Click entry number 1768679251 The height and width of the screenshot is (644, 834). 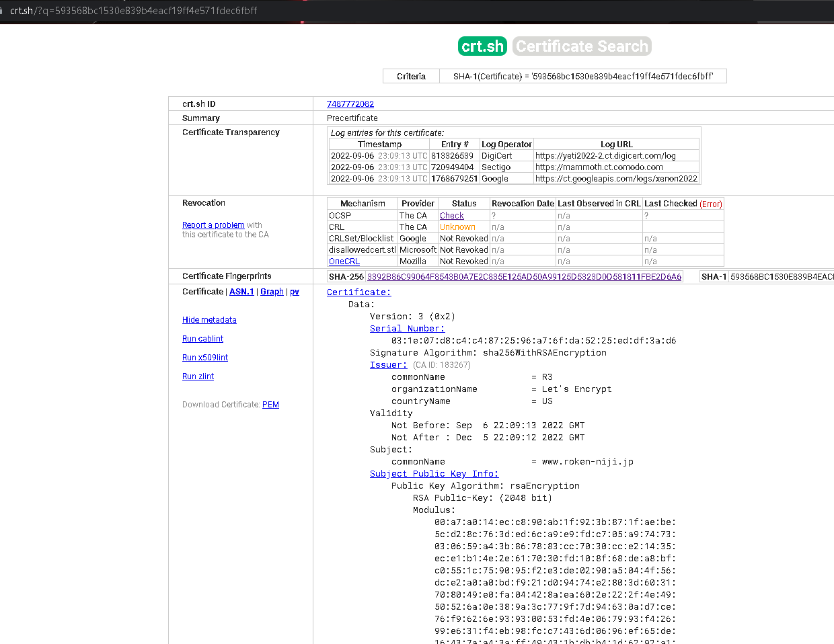pyautogui.click(x=454, y=179)
